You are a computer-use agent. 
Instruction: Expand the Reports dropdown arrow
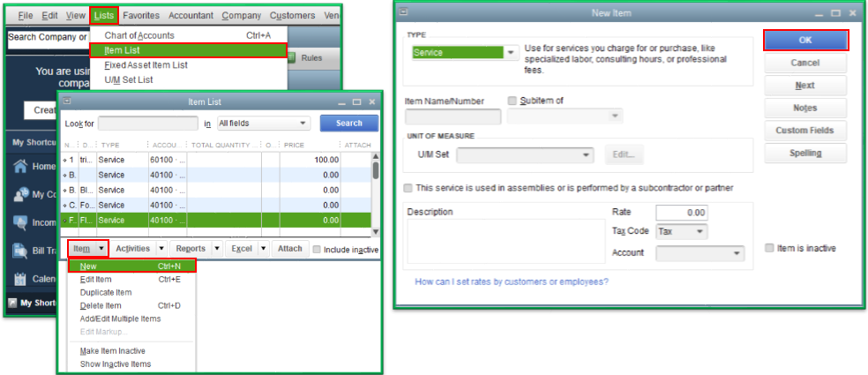coord(217,249)
